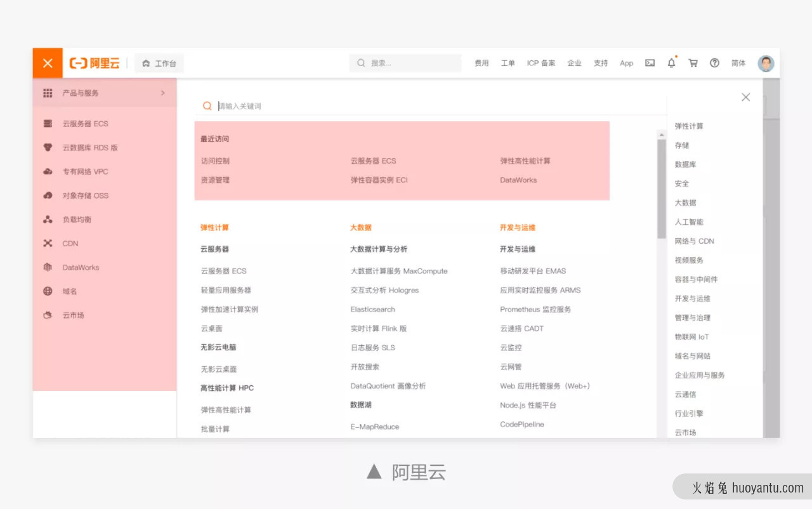The width and height of the screenshot is (812, 509).
Task: Click the 域名 globe sidebar icon
Action: point(48,291)
